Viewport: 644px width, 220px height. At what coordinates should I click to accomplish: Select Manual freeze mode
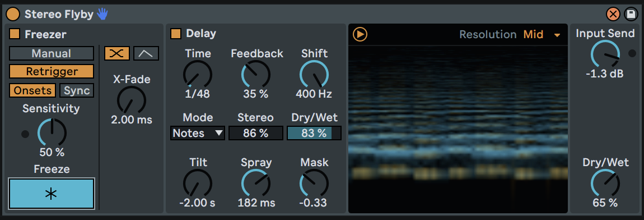coord(52,53)
